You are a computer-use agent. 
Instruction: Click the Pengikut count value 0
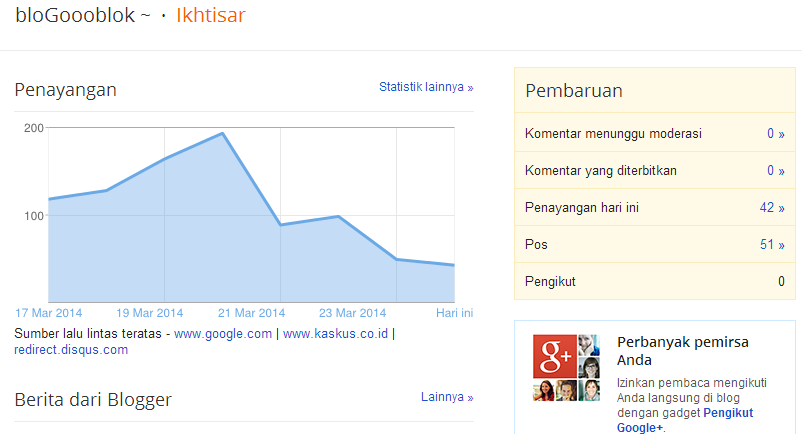(x=781, y=281)
